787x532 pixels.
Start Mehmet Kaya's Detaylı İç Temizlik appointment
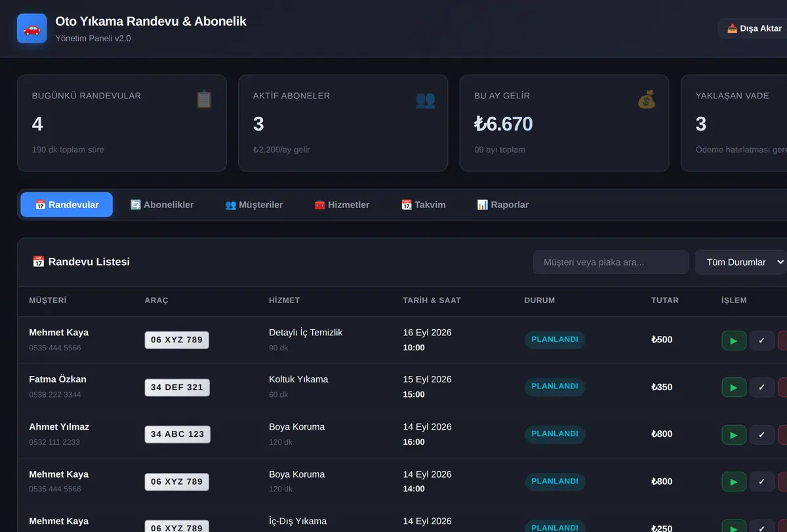pyautogui.click(x=734, y=340)
